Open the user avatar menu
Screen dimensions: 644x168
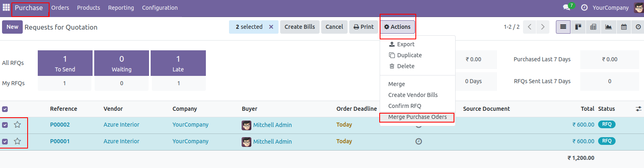pyautogui.click(x=639, y=7)
